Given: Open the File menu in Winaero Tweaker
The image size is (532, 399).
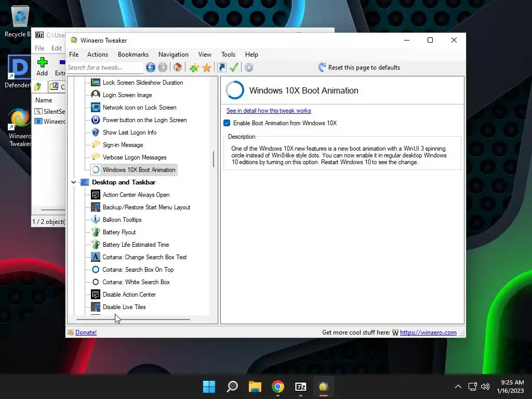Looking at the screenshot, I should pos(74,55).
